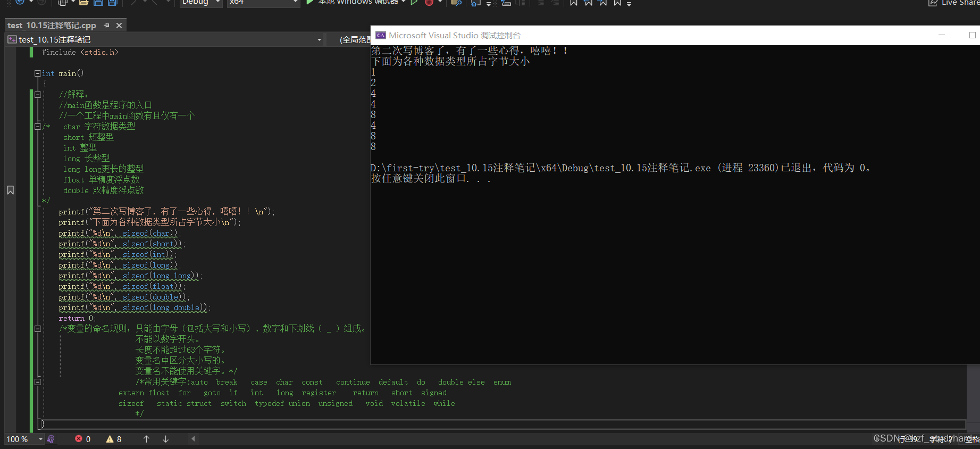Pin the test_10.15注释笔记.cpp tab
This screenshot has height=449, width=980.
point(106,25)
